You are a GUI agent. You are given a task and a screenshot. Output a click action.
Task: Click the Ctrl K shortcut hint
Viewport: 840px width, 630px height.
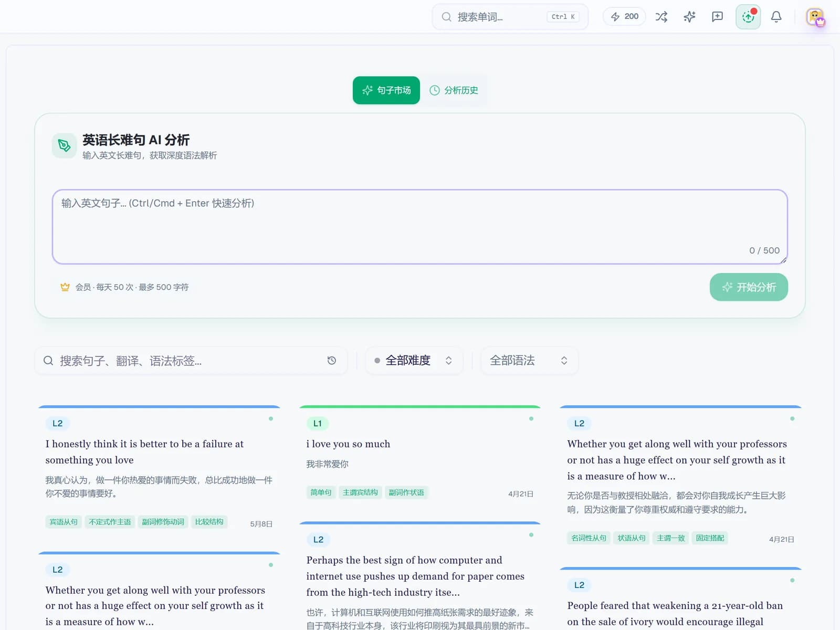tap(563, 17)
